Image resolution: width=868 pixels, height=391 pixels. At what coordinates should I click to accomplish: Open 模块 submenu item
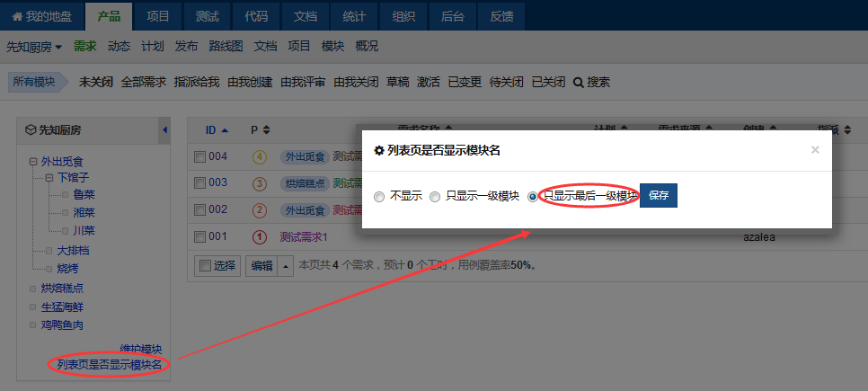(x=332, y=47)
